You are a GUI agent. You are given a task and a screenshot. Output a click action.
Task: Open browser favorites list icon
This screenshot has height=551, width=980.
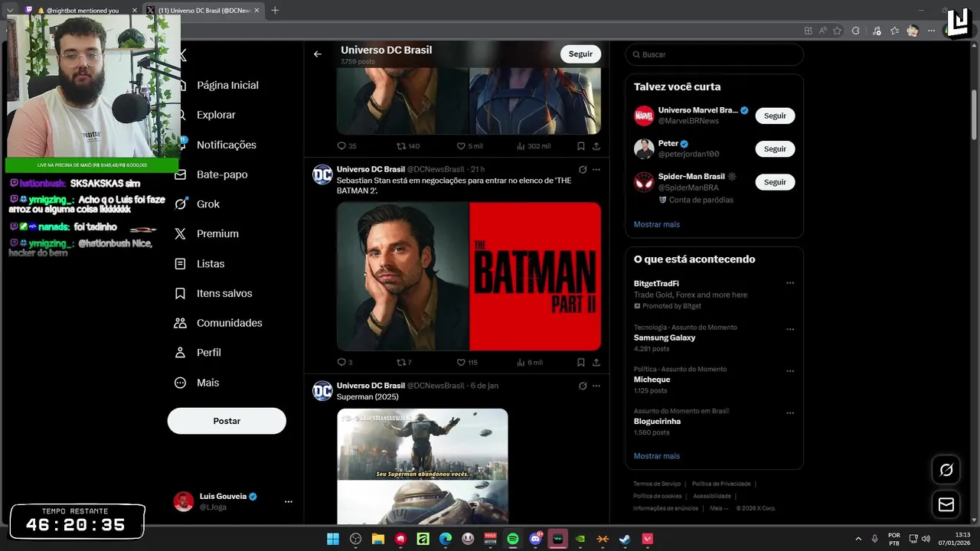tap(894, 31)
